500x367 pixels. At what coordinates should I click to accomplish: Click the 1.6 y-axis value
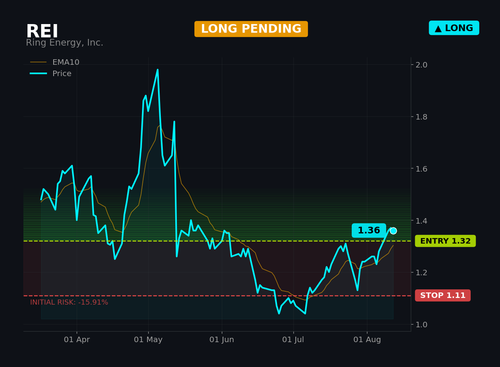click(421, 169)
